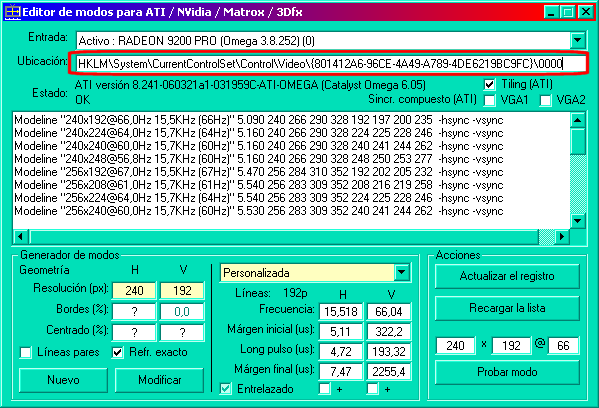The image size is (599, 408).
Task: Toggle the Tiling (ATI) checkbox
Action: [489, 84]
